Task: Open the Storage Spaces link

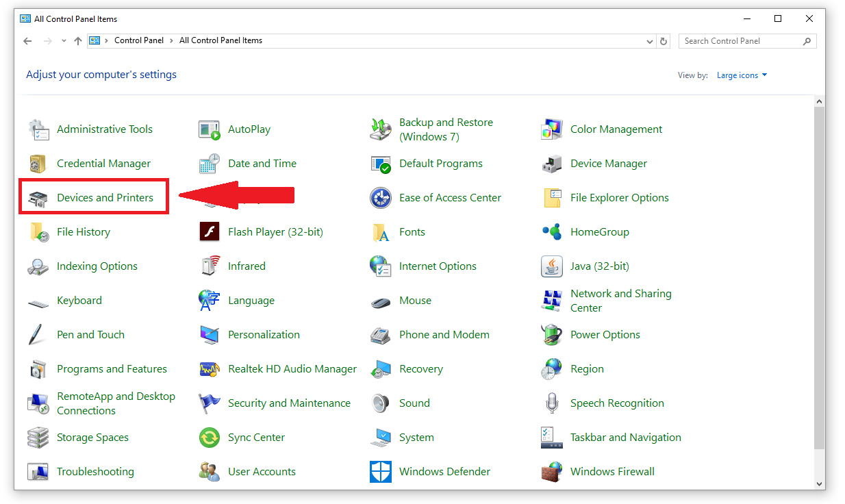Action: pyautogui.click(x=92, y=438)
